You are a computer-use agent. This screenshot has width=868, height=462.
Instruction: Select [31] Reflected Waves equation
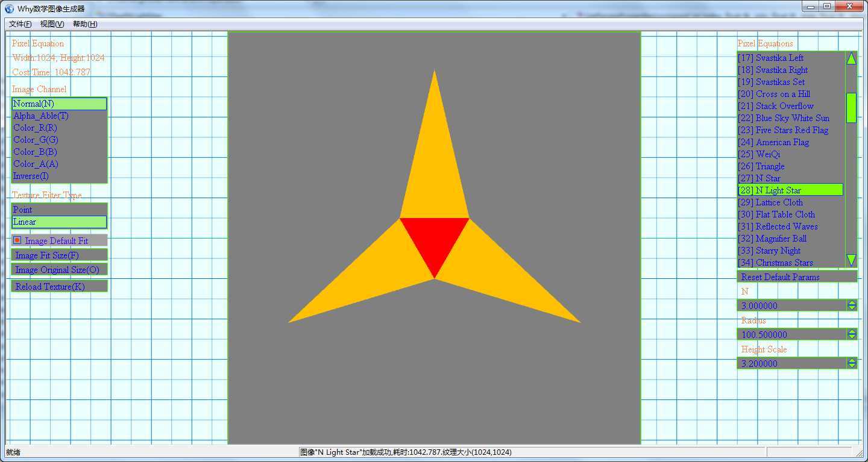(x=790, y=226)
